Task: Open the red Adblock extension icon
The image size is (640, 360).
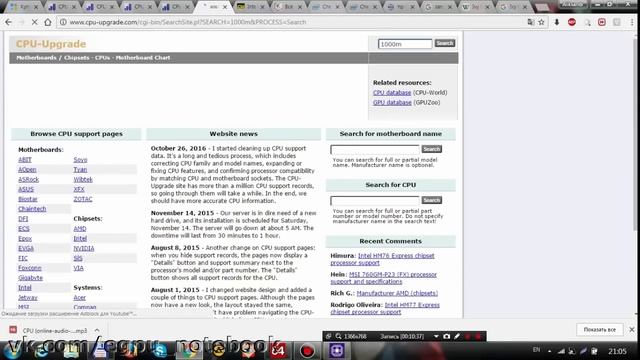Action: pos(572,22)
